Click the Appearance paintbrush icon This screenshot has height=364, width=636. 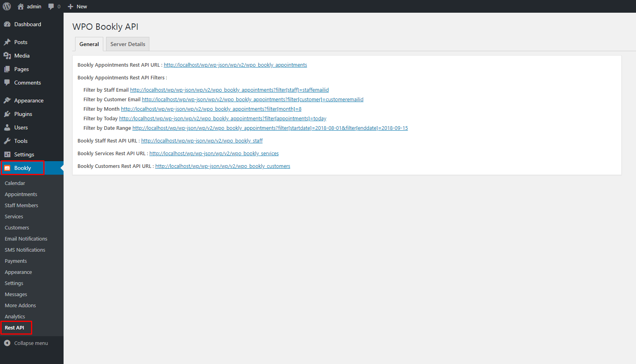point(7,100)
